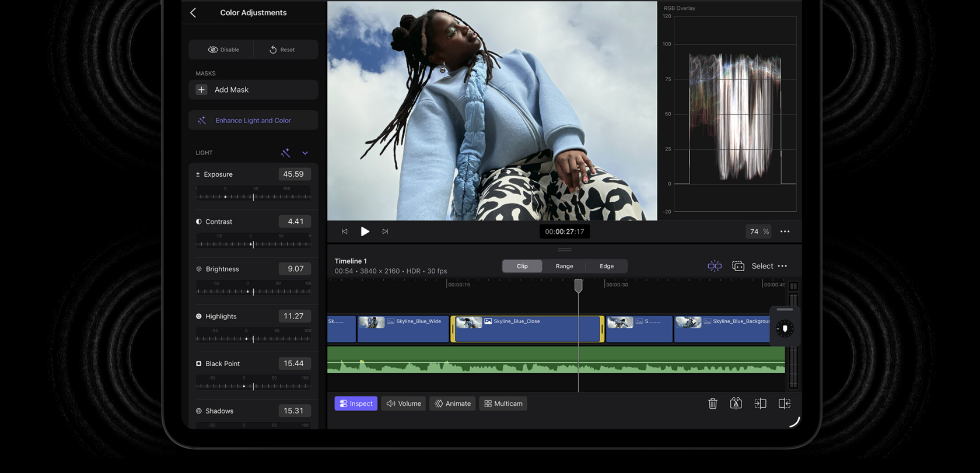Skip to the next frame
Screen dimensions: 980x473
click(x=385, y=232)
